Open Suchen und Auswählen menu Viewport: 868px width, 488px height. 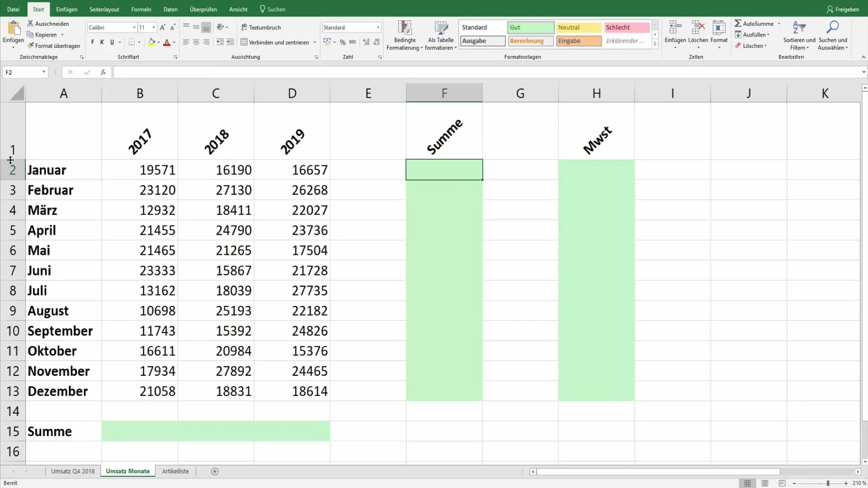833,35
